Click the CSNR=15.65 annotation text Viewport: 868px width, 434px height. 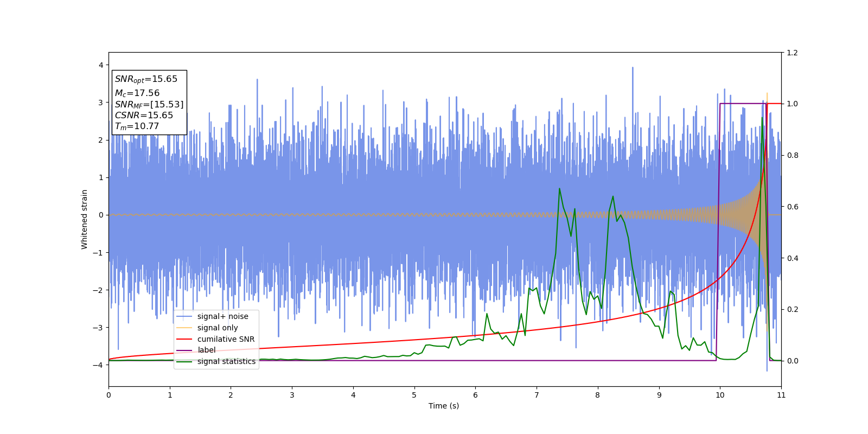[144, 116]
